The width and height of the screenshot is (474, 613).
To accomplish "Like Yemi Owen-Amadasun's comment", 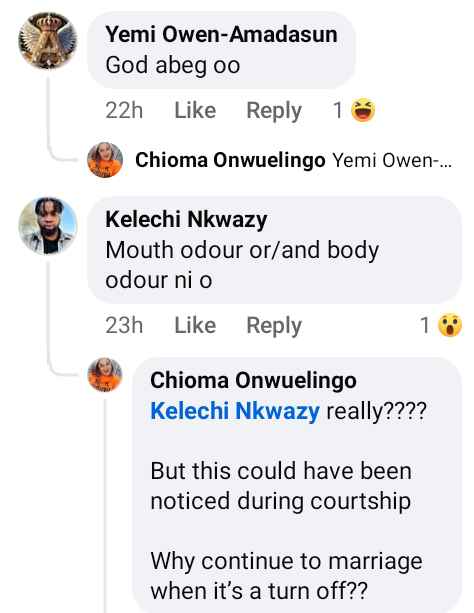I will point(195,110).
